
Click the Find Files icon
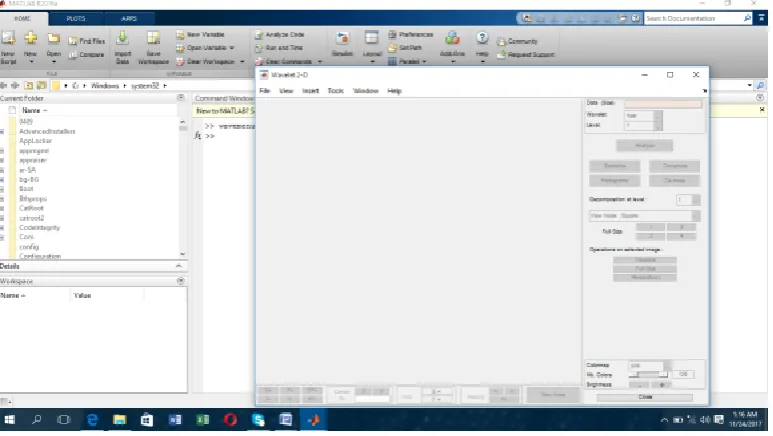point(72,41)
